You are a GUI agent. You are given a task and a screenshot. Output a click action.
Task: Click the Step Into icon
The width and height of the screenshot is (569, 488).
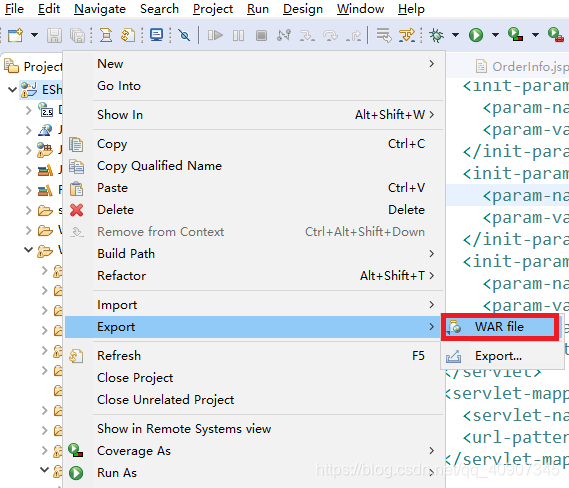click(x=307, y=36)
